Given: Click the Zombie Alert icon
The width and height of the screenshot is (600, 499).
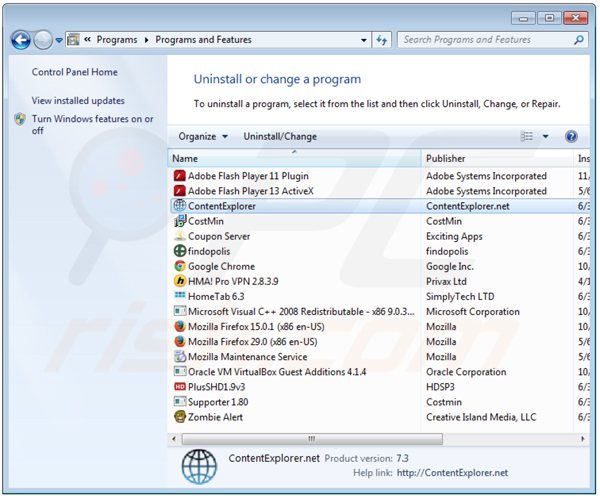Looking at the screenshot, I should (179, 417).
